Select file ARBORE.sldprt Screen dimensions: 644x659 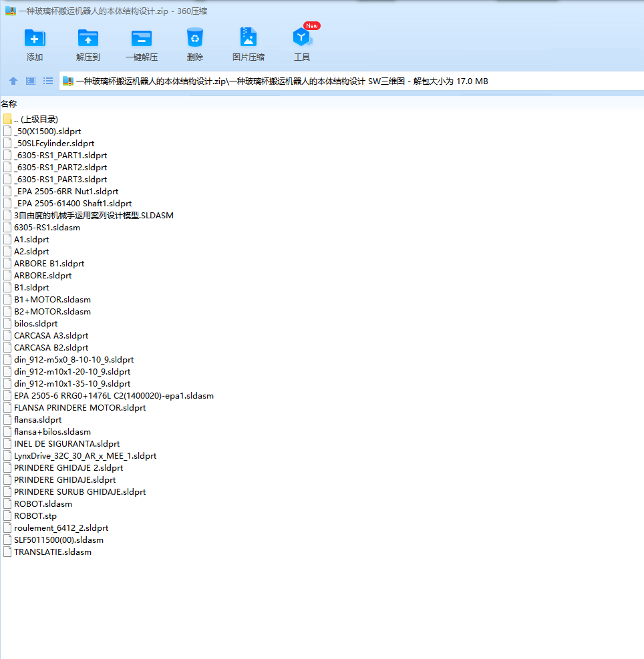(x=43, y=276)
